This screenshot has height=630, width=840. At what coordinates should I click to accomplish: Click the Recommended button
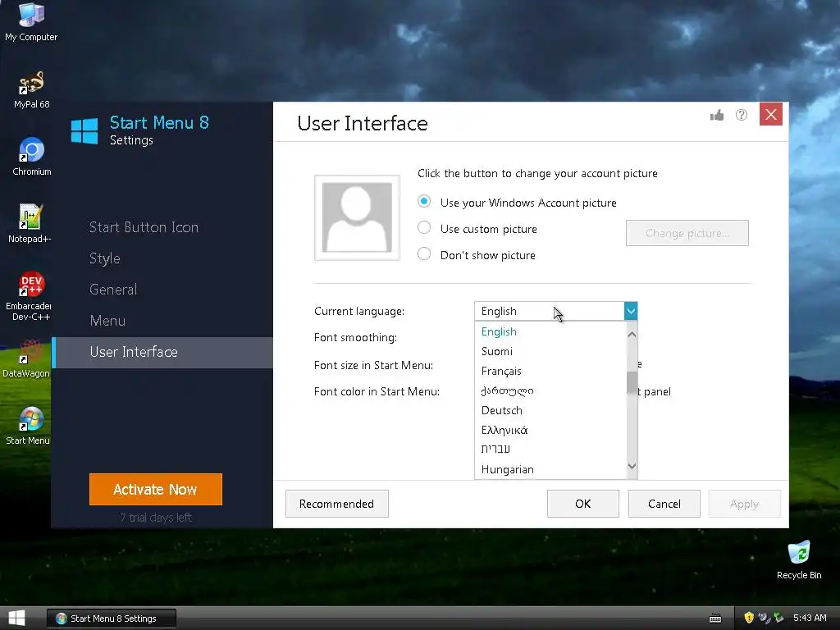(336, 504)
